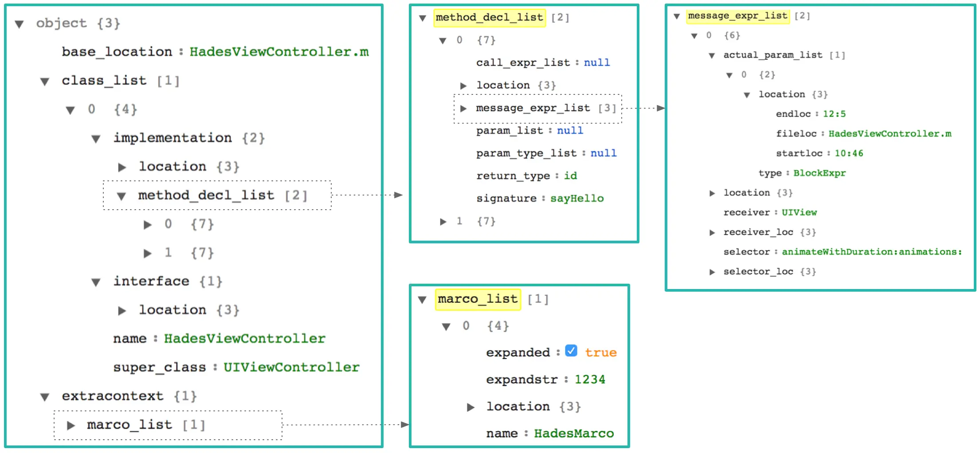Collapse the yellow-highlighted "marco_list [1]" node

pos(422,300)
